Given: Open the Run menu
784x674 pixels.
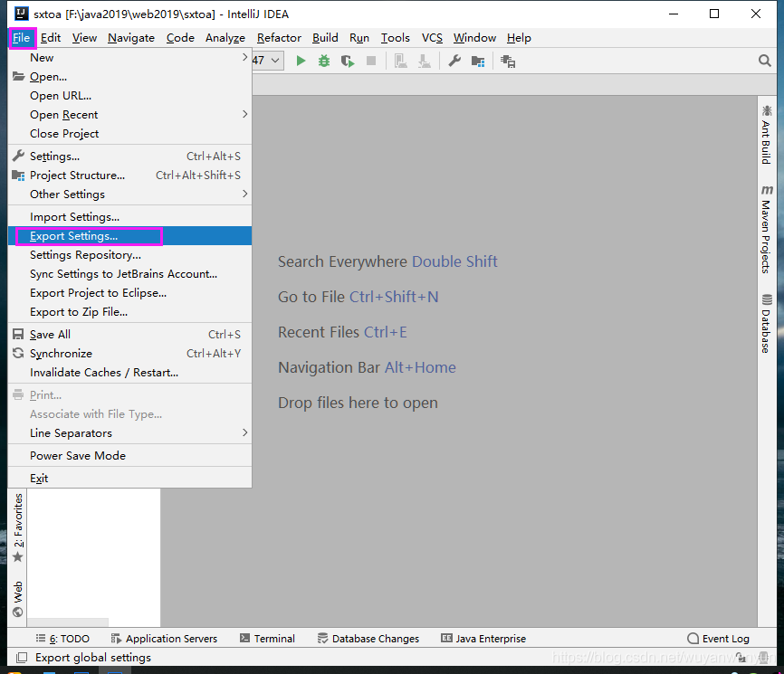Looking at the screenshot, I should tap(359, 38).
